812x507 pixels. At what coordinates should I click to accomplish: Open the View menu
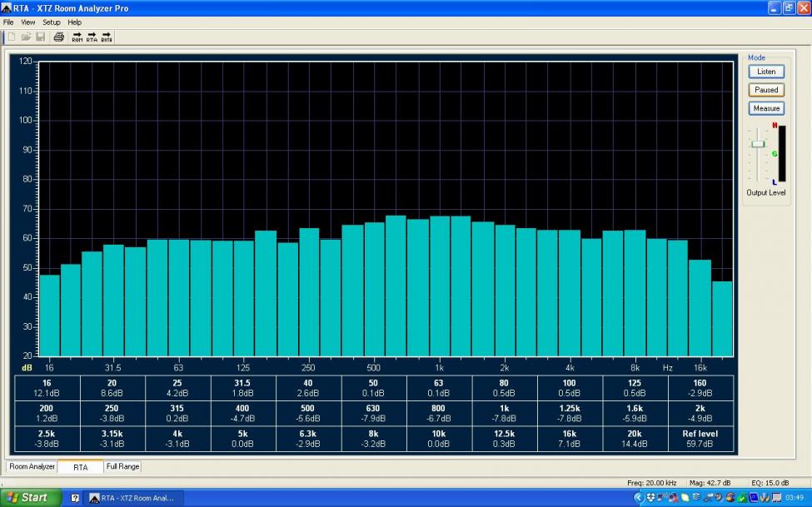[x=28, y=22]
